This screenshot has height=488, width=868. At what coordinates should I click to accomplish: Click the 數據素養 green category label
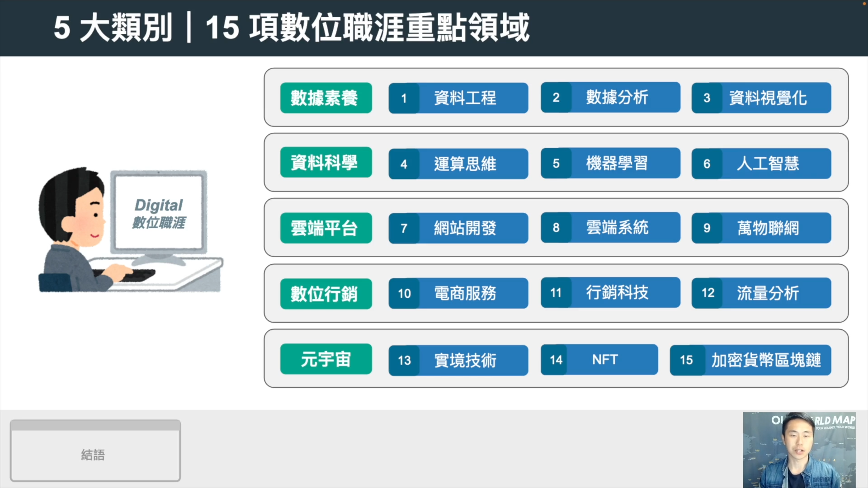coord(326,98)
